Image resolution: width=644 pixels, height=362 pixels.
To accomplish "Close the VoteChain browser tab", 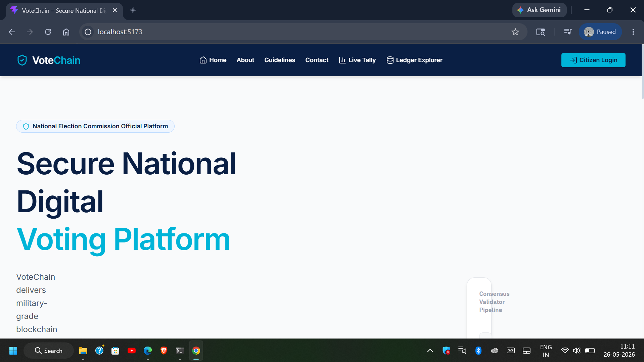I will (x=115, y=10).
